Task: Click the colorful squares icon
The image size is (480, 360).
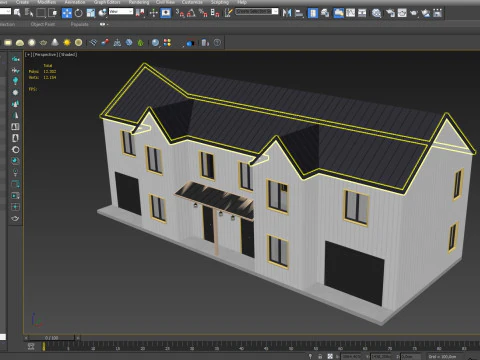Action: pos(167,42)
